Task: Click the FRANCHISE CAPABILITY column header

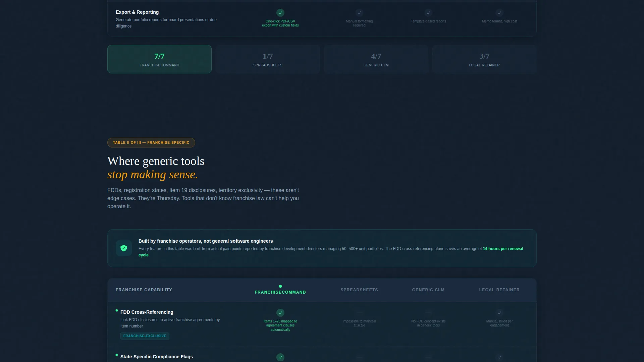Action: (144, 290)
